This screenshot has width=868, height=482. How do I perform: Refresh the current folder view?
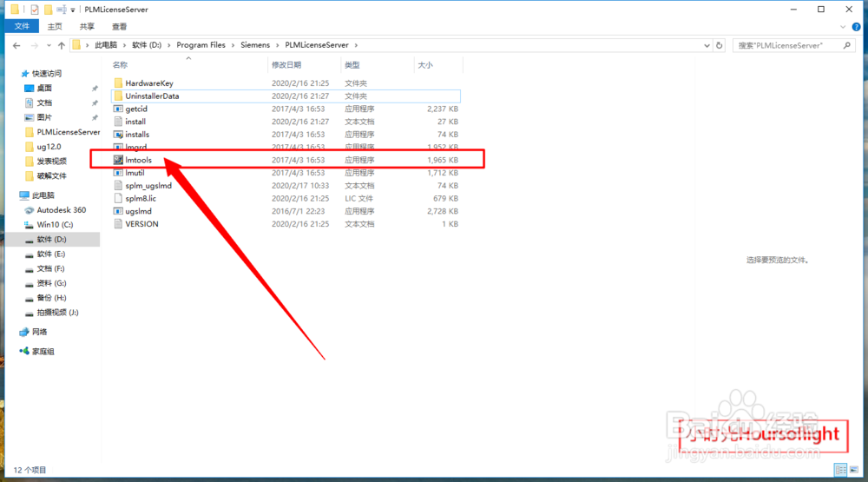[719, 45]
